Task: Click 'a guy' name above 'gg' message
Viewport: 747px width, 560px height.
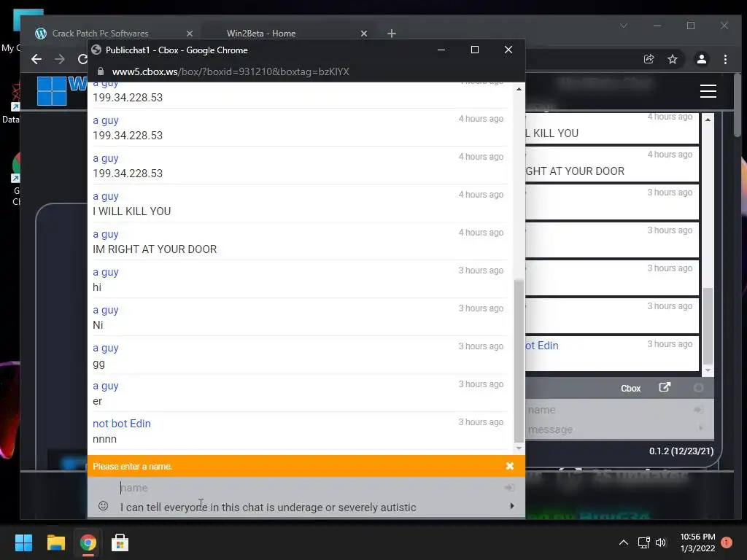Action: coord(106,348)
